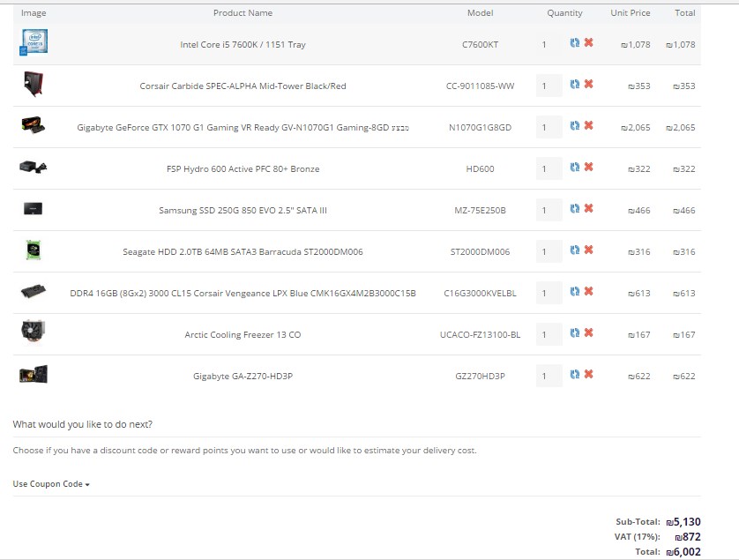This screenshot has width=739, height=560.
Task: Edit quantity field for Corsair Carbide case
Action: click(x=549, y=86)
